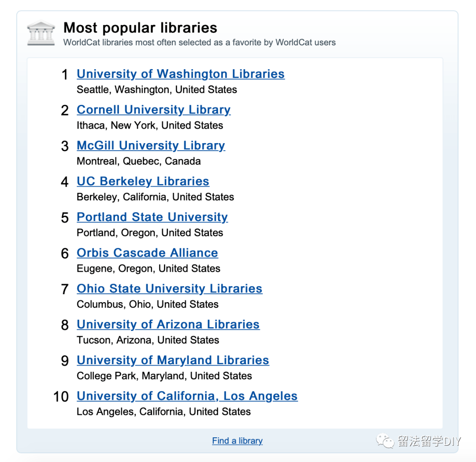This screenshot has height=462, width=476.
Task: Click Seattle, Washington, United States location text
Action: [156, 89]
